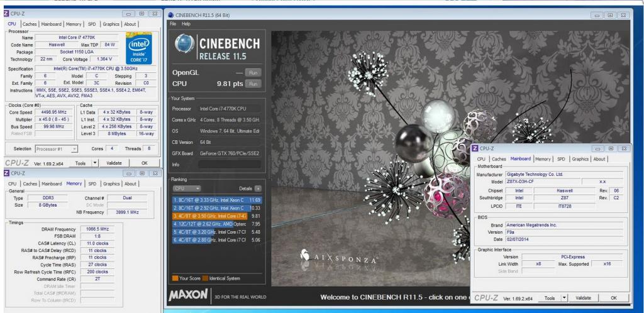The width and height of the screenshot is (644, 313).
Task: Select ranking row 8C/16T @ 3.33 GHz Xeon
Action: [217, 200]
